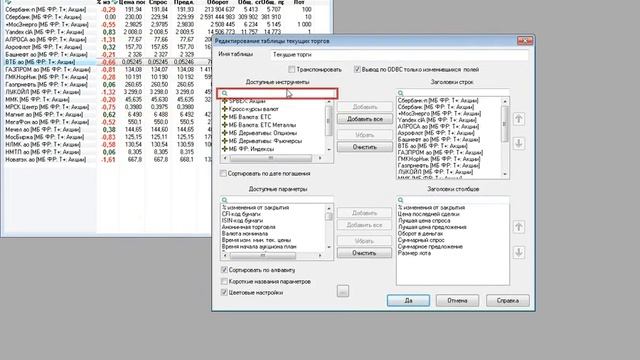
Task: Expand the Кросс-курсы валют tree node
Action: tap(224, 109)
